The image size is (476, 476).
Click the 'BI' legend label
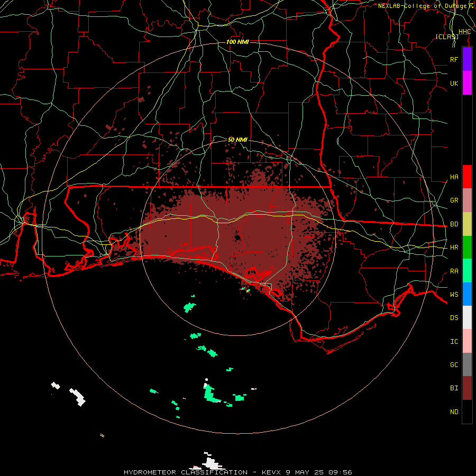(x=454, y=388)
